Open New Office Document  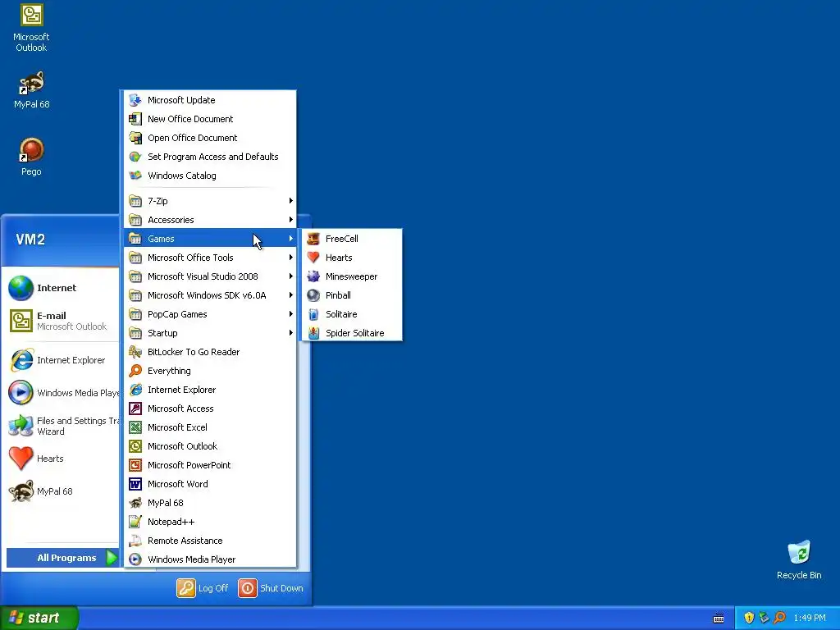click(x=210, y=119)
